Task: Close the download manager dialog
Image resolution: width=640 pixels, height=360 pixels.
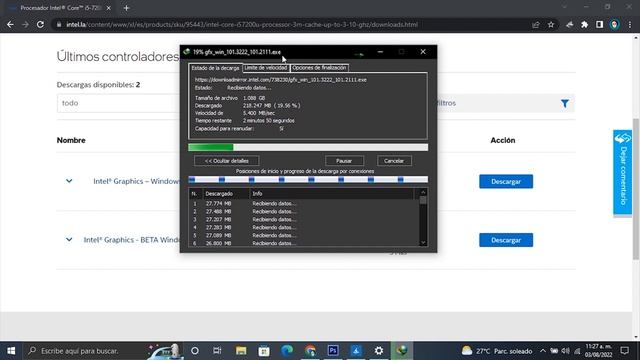Action: click(423, 52)
